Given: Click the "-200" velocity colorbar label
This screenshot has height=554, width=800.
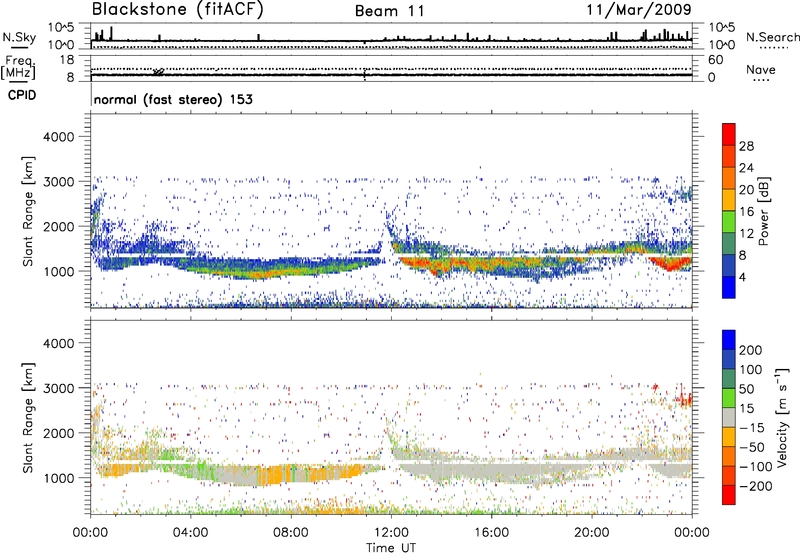Looking at the screenshot, I should [x=756, y=486].
